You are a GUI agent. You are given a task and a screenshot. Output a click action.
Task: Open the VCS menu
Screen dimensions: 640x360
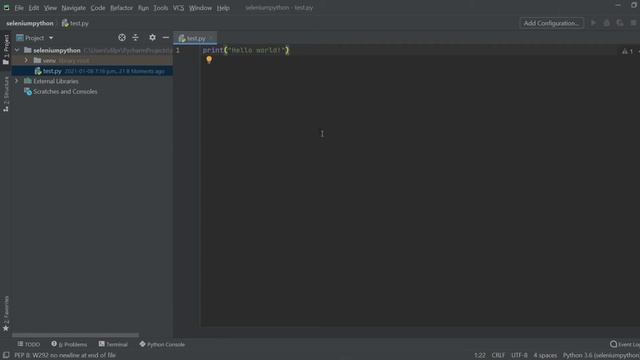178,8
